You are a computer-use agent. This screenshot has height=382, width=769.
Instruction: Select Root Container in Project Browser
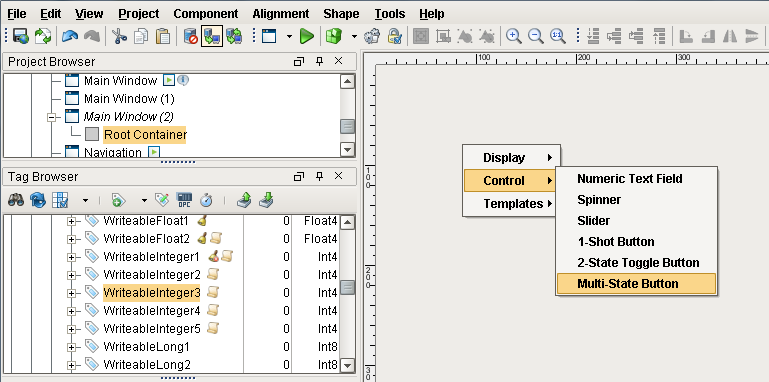pyautogui.click(x=145, y=134)
